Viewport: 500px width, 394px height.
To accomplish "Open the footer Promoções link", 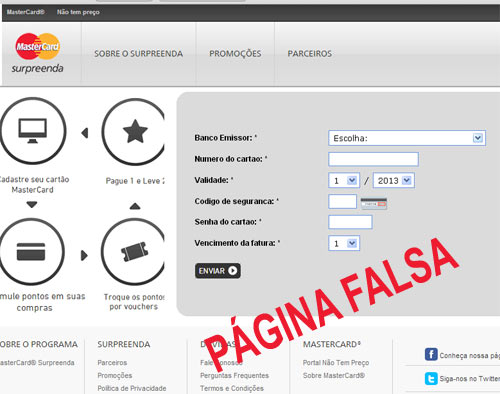I will click(x=115, y=376).
